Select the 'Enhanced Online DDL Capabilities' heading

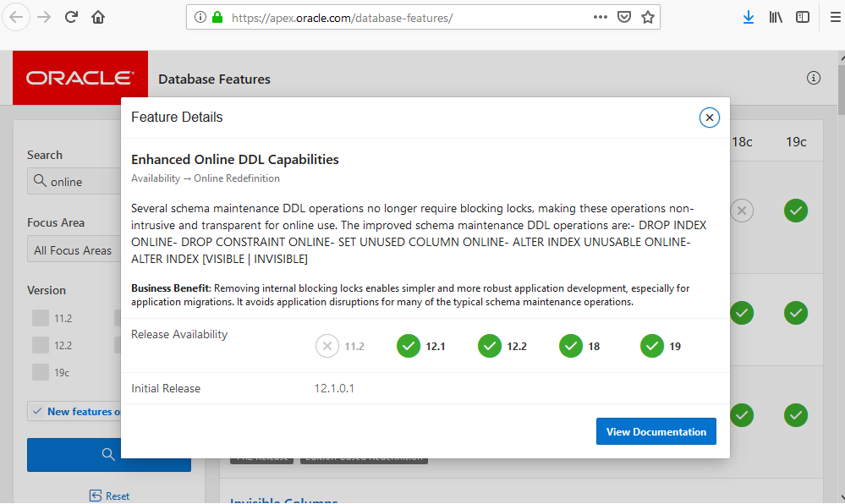pyautogui.click(x=235, y=160)
